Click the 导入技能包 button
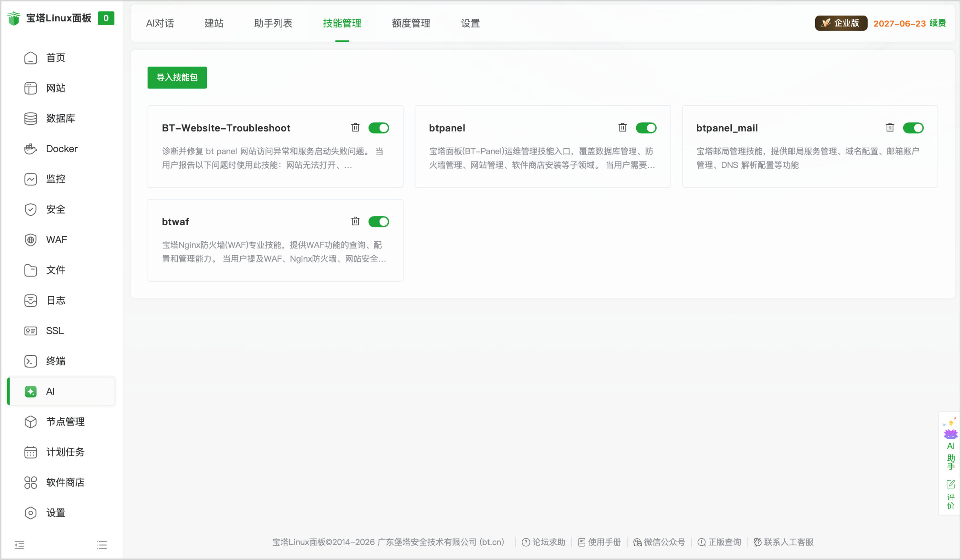The height and width of the screenshot is (560, 961). click(177, 77)
